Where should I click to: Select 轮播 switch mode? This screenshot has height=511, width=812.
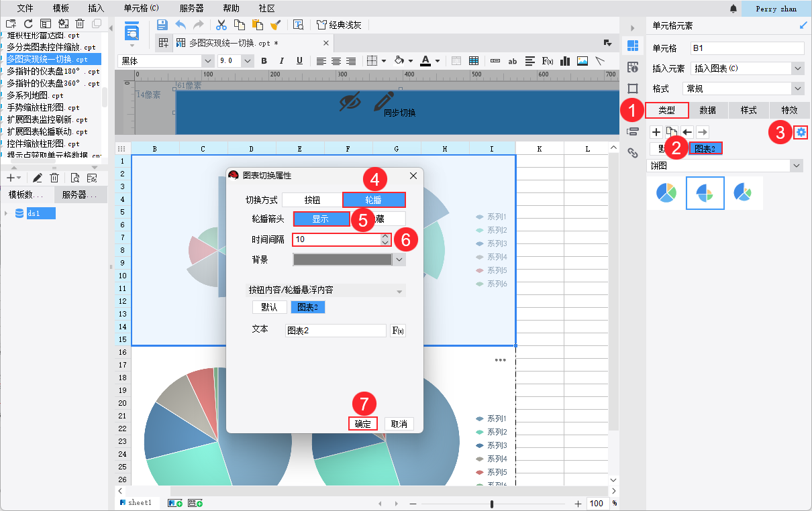point(374,200)
